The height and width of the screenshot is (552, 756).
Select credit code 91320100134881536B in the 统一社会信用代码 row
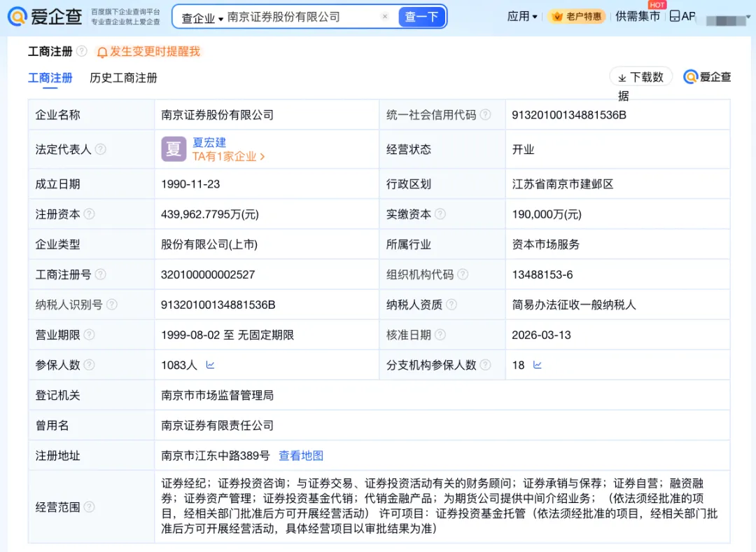click(569, 115)
